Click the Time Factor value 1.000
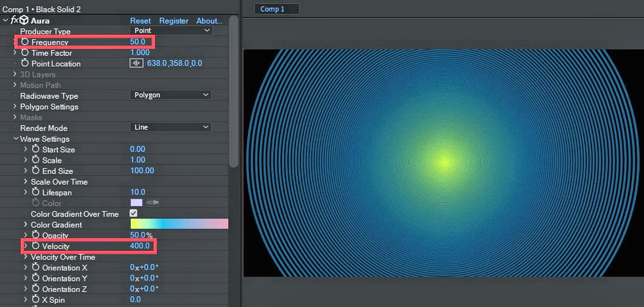Viewport: 644px width, 307px height. point(140,53)
